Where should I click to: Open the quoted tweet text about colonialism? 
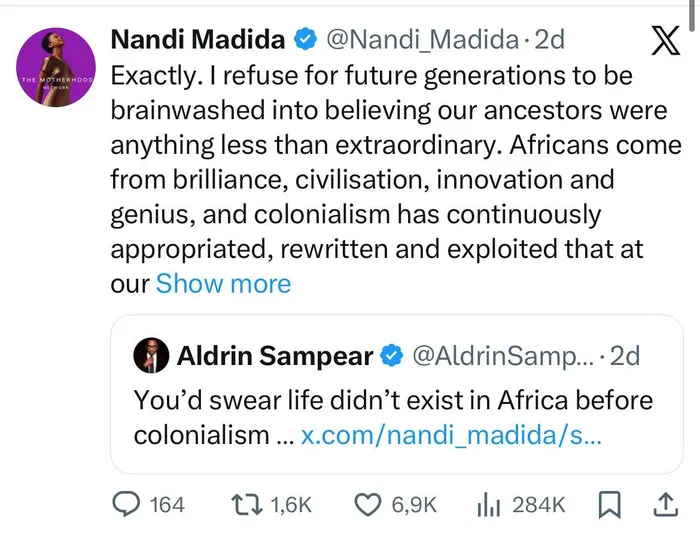[x=392, y=402]
